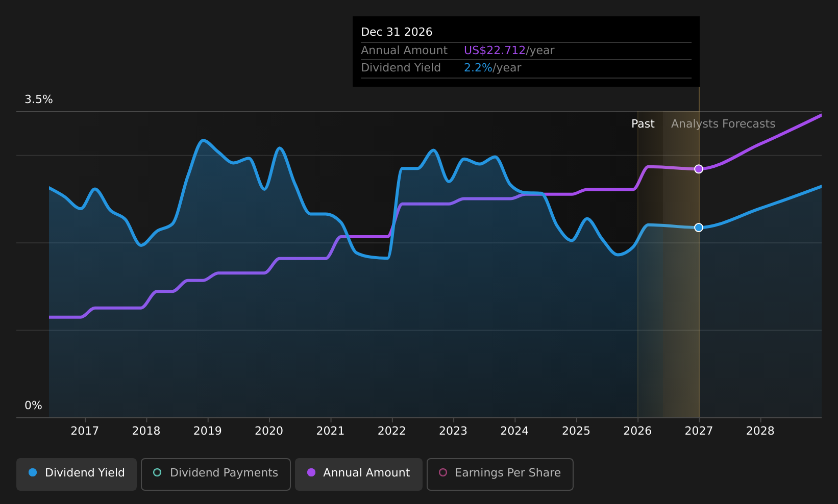Click the 2.2%/year tooltip value
Viewport: 838px width, 504px height.
(492, 68)
